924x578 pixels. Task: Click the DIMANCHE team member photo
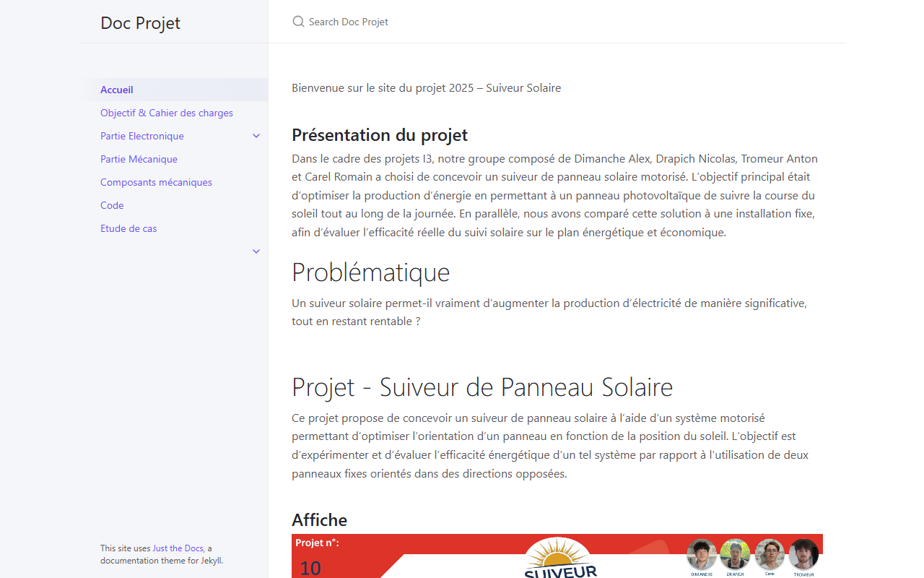701,554
